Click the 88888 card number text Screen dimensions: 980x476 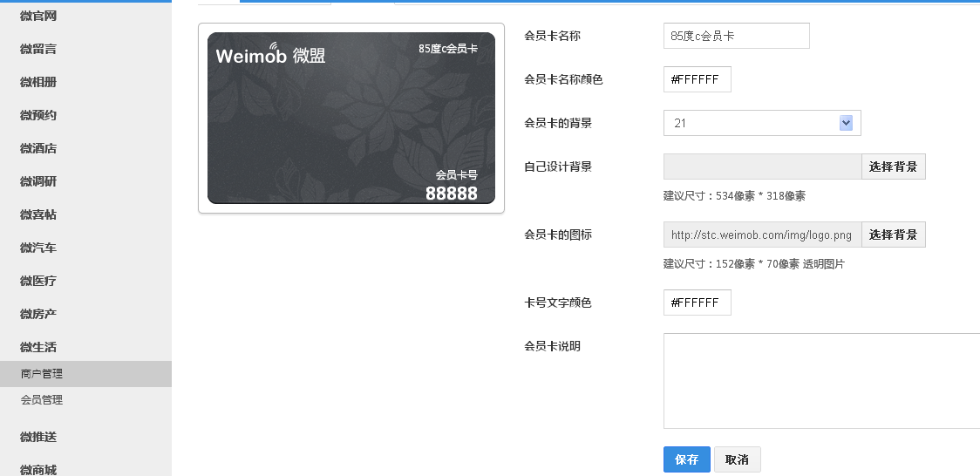point(452,194)
